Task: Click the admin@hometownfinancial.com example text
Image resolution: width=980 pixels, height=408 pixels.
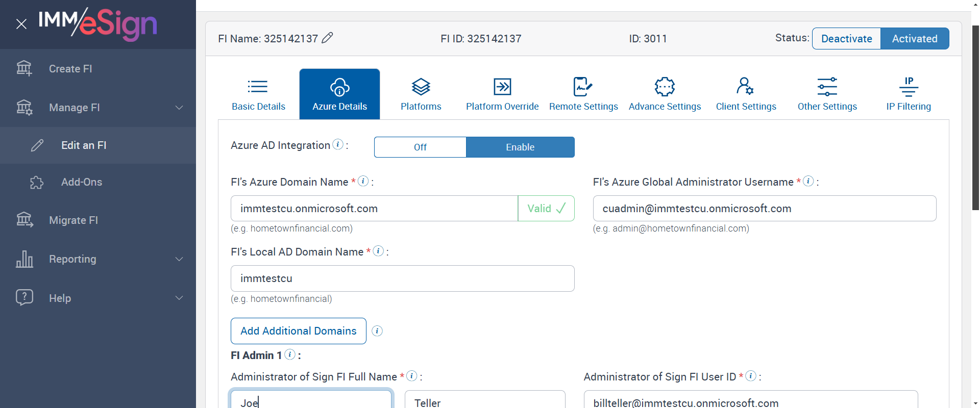Action: (671, 228)
